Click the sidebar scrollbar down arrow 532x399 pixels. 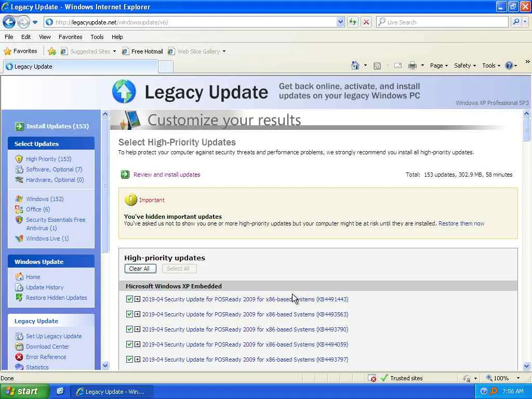105,366
